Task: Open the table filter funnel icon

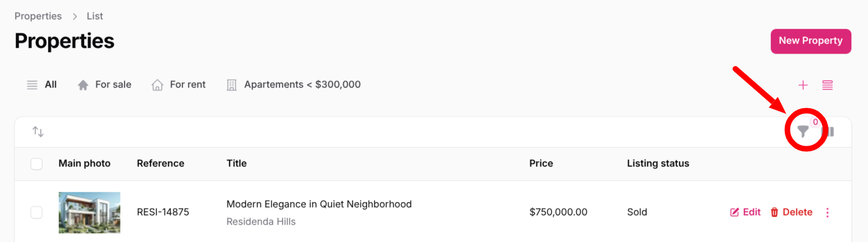Action: click(x=803, y=132)
